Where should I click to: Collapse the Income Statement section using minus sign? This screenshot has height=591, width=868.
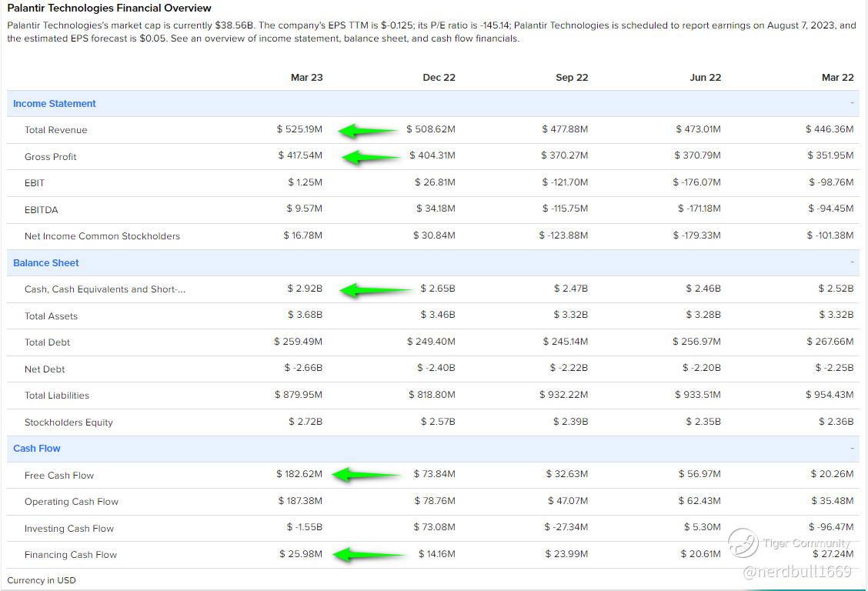pos(852,103)
